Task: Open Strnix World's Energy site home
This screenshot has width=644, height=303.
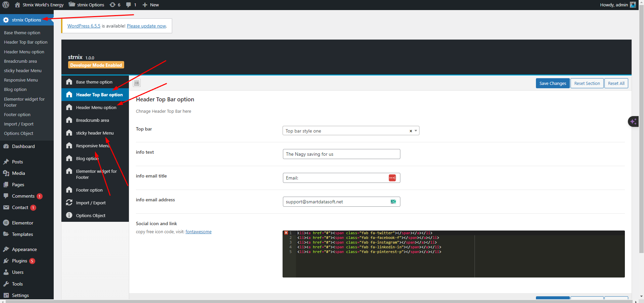Action: 39,5
